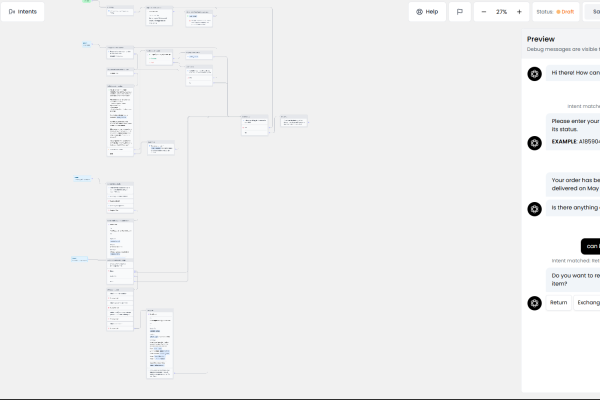Choose the Exchange quick reply
The image size is (600, 400).
(587, 302)
